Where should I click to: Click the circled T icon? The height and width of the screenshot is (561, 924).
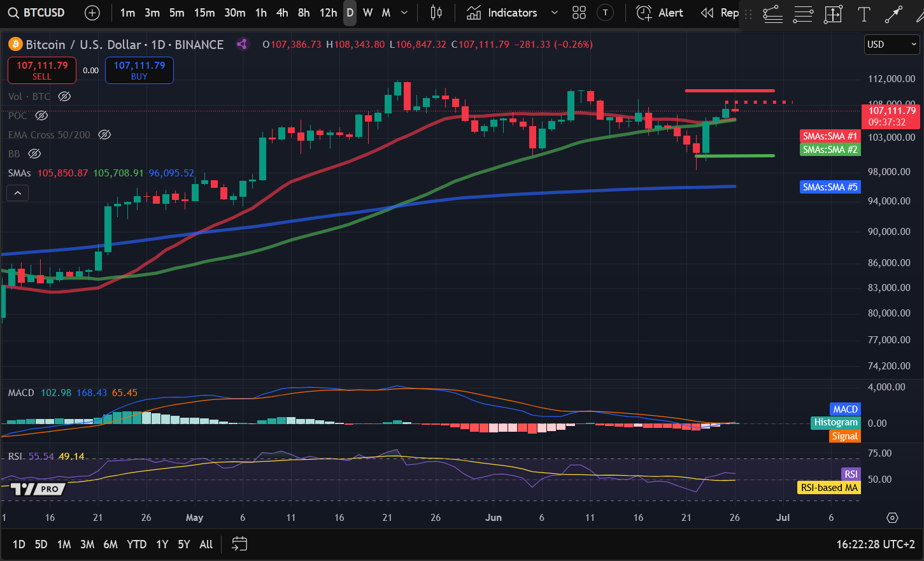(605, 13)
